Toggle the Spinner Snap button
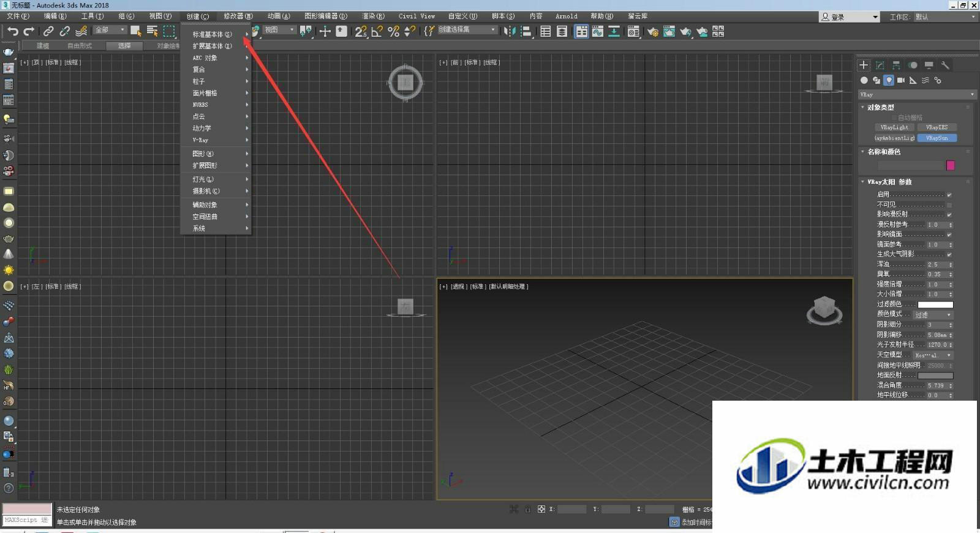980x533 pixels. point(410,31)
